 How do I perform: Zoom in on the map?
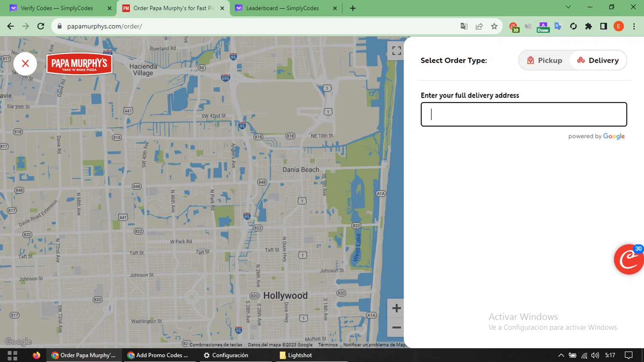pyautogui.click(x=396, y=308)
